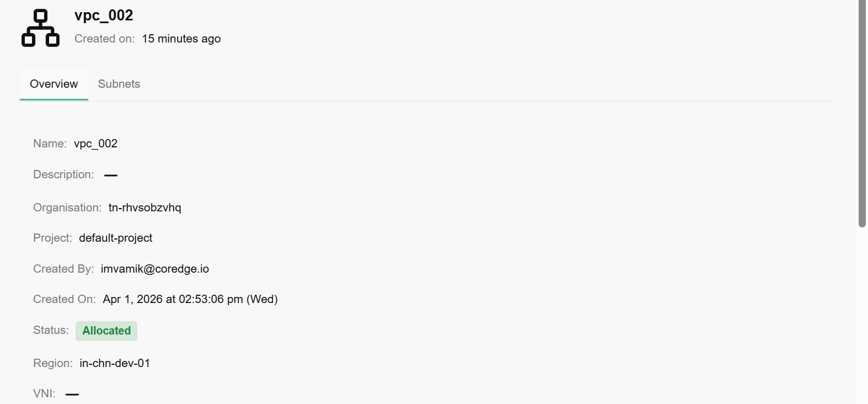The image size is (868, 404).
Task: Click the vpc_002 value beside Name
Action: [95, 143]
